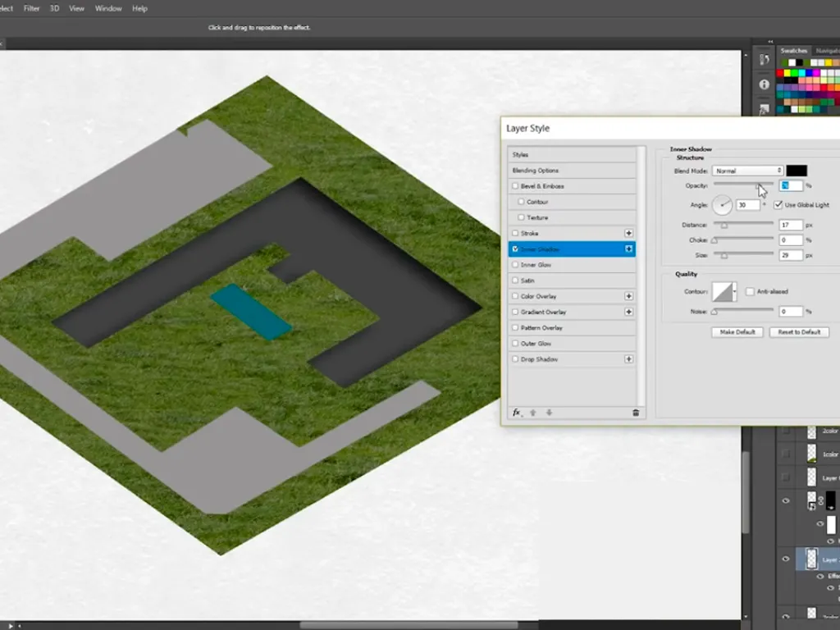Viewport: 840px width, 630px height.
Task: Switch to the Swatches tab
Action: (x=793, y=50)
